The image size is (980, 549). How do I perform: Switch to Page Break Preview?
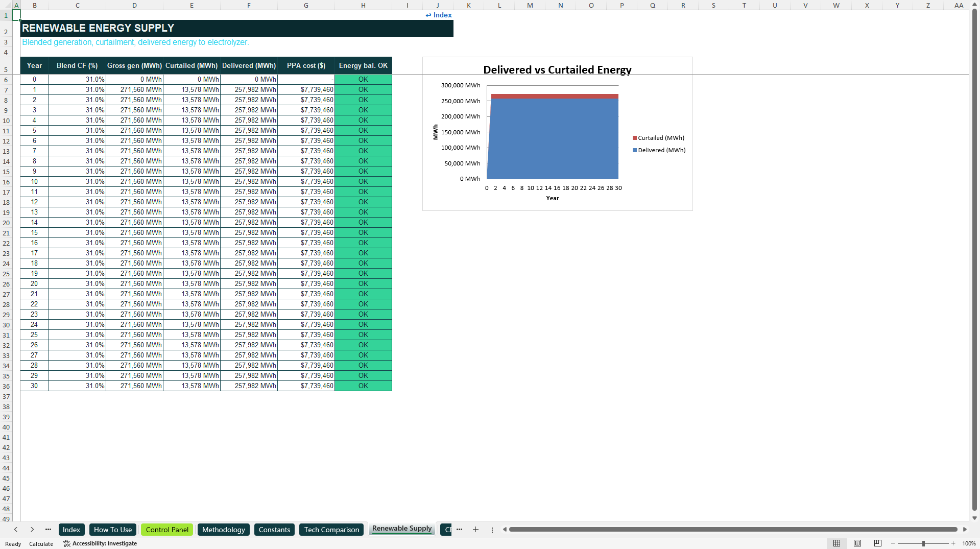pos(878,543)
